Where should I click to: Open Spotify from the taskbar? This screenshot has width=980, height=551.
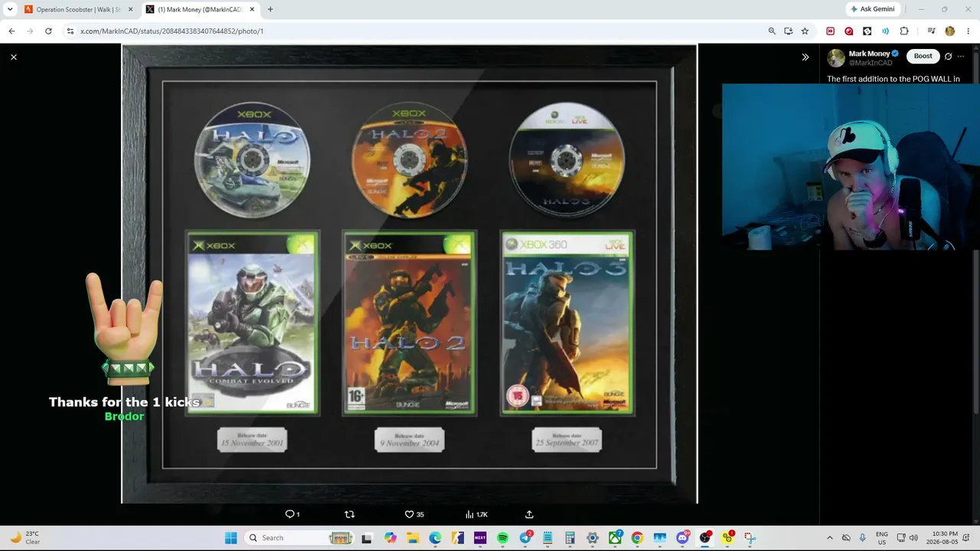[x=502, y=538]
